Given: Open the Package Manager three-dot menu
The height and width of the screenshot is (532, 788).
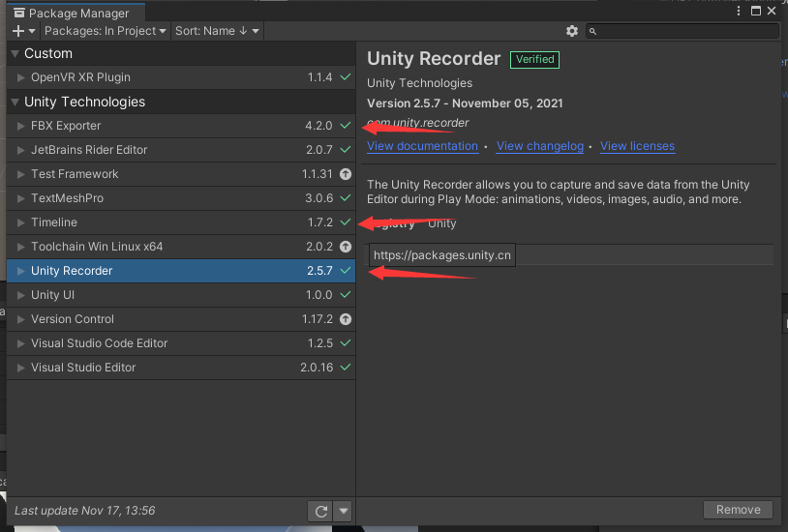Looking at the screenshot, I should click(x=739, y=11).
